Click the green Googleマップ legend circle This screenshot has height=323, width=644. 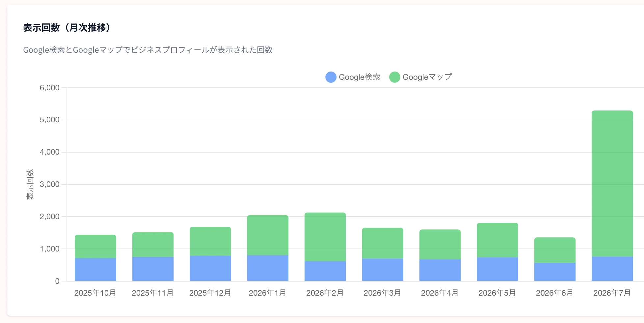tap(395, 77)
